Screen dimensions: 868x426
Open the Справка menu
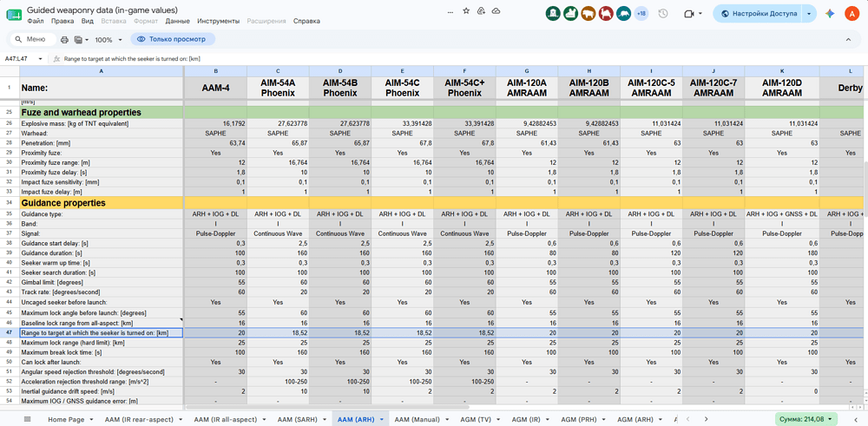click(306, 21)
